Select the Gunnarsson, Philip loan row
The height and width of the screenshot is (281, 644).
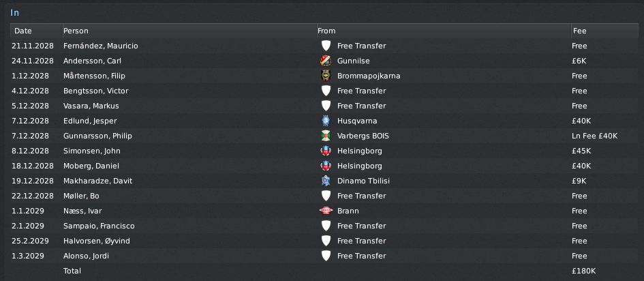(x=324, y=136)
